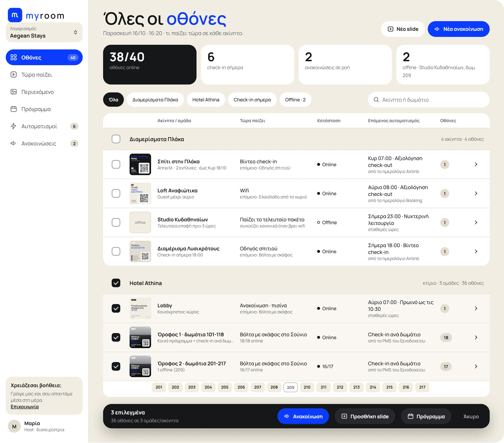The width and height of the screenshot is (504, 443).
Task: Select the Όλα filter tab
Action: pos(113,100)
